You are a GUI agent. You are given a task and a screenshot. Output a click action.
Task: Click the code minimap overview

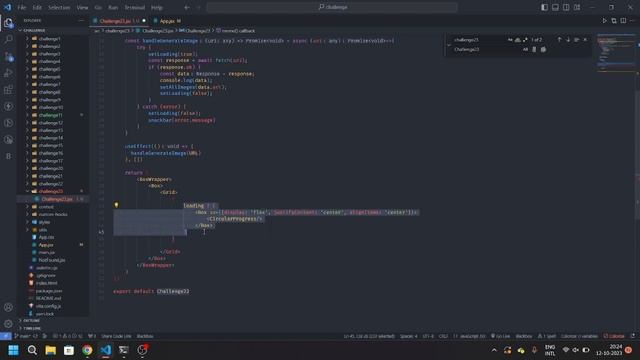[615, 53]
